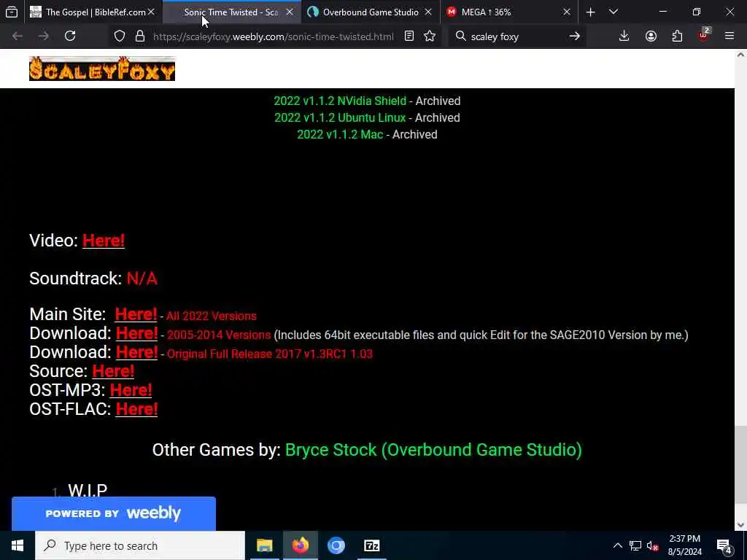
Task: Open the OST-FLAC Here! link
Action: (136, 409)
